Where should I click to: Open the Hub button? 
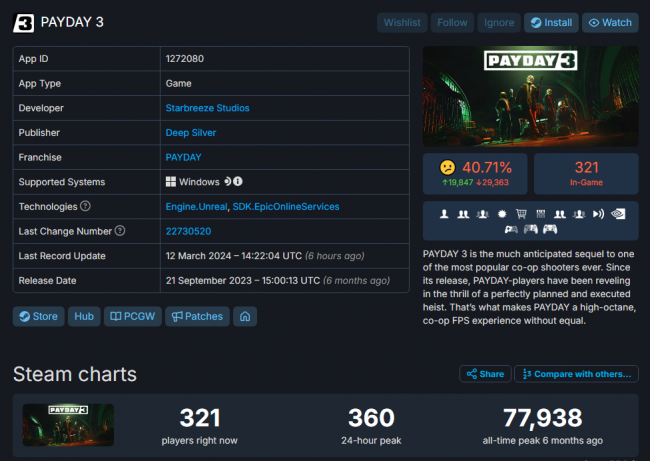84,316
